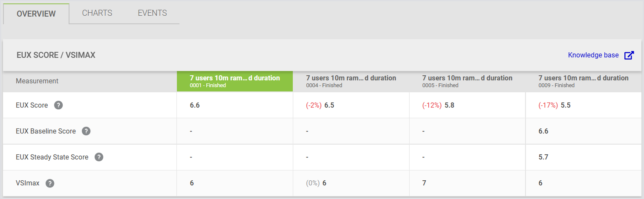Click the EUX Score help icon
644x199 pixels.
(x=59, y=105)
